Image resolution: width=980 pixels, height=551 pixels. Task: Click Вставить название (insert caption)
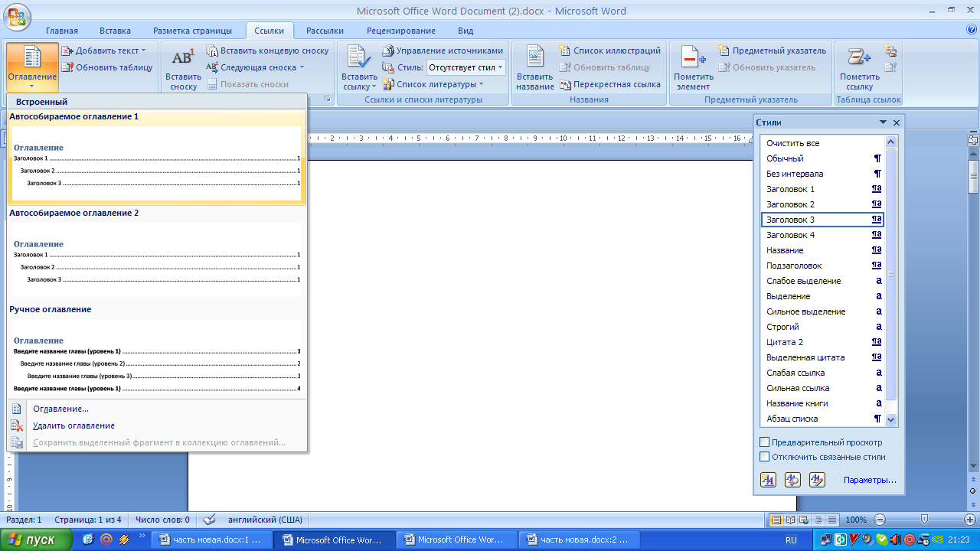coord(535,68)
